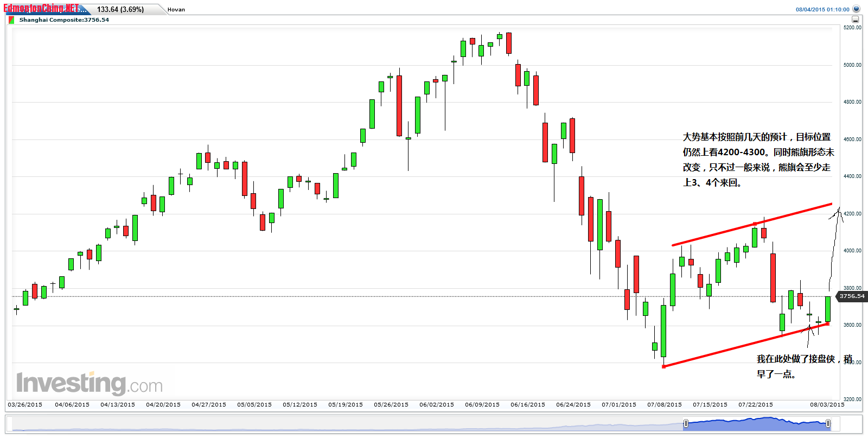Click the red-green Shanghai Composite legend icon

12,20
